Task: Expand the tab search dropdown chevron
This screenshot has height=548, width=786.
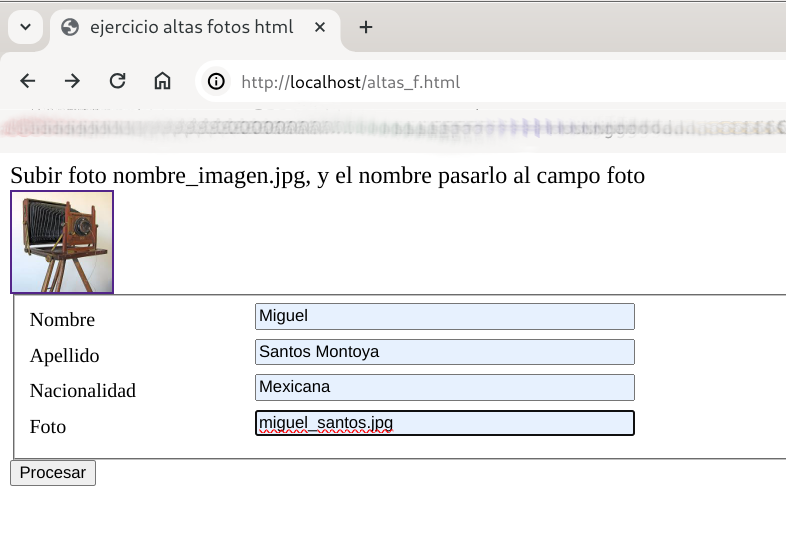Action: point(25,28)
